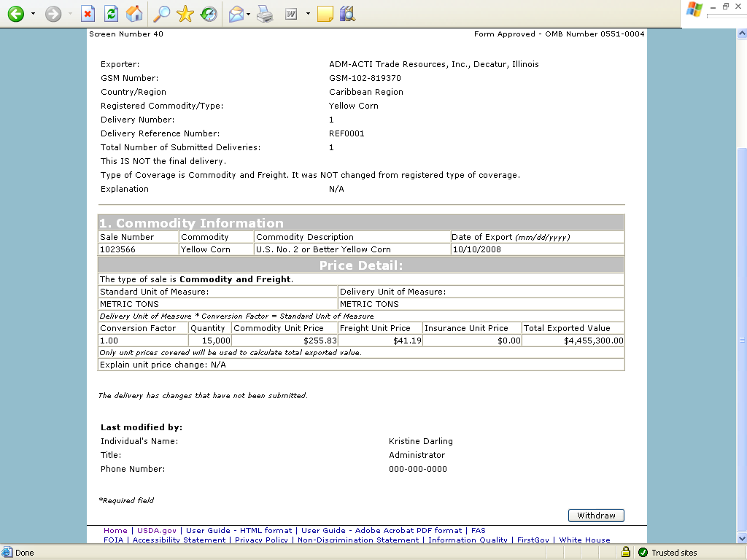Expand the Back button history dropdown arrow
This screenshot has width=747, height=560.
point(33,14)
